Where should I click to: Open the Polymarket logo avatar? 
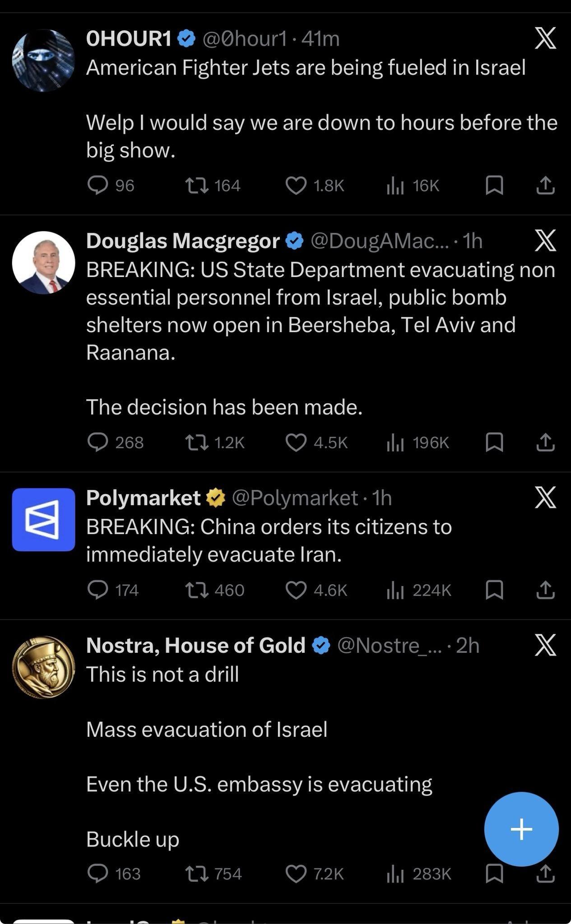point(43,519)
